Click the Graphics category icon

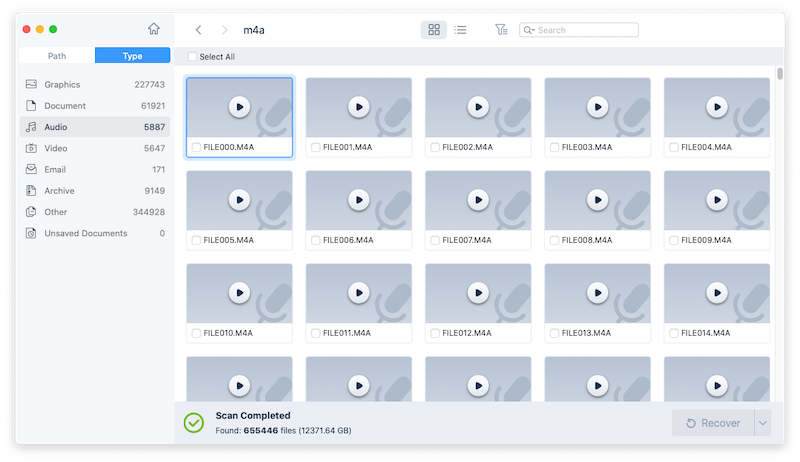tap(31, 84)
